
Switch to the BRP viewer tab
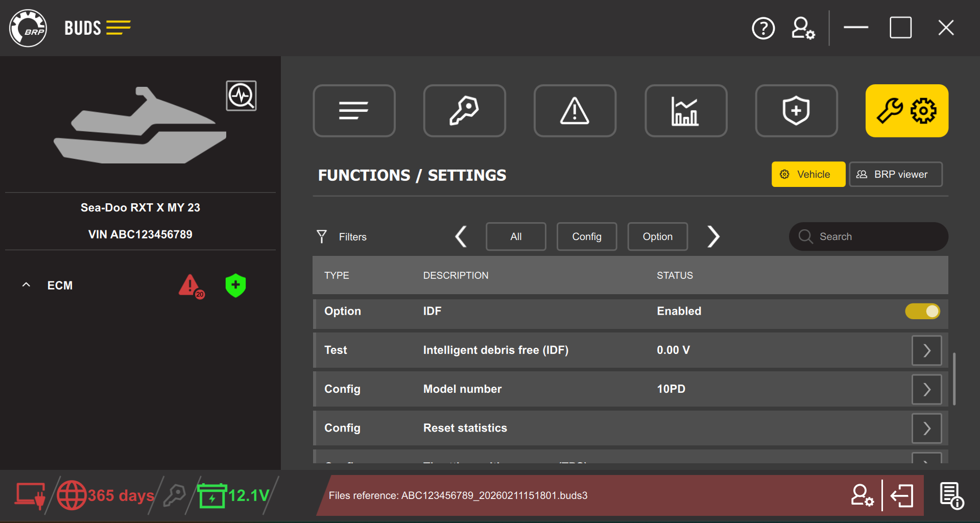(895, 174)
